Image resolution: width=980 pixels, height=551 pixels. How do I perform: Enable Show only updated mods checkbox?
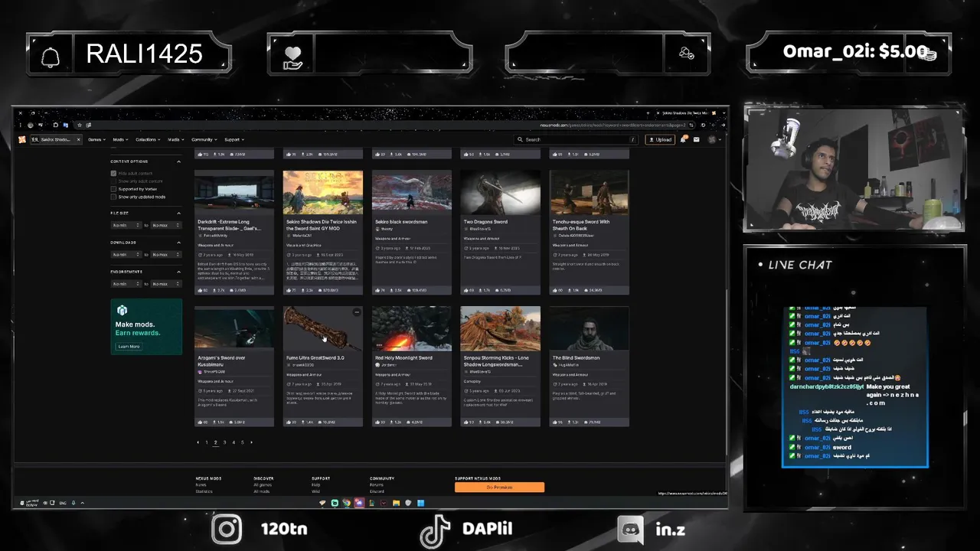click(113, 197)
